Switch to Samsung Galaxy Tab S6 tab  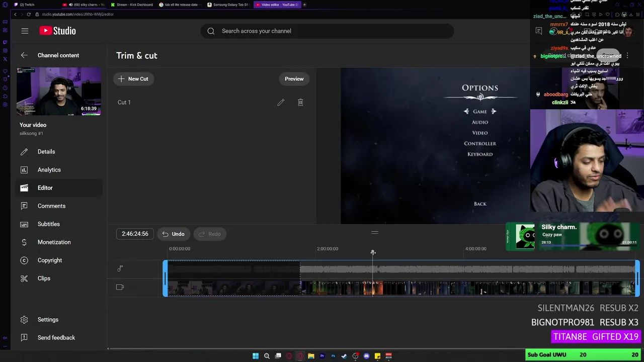pos(228,5)
